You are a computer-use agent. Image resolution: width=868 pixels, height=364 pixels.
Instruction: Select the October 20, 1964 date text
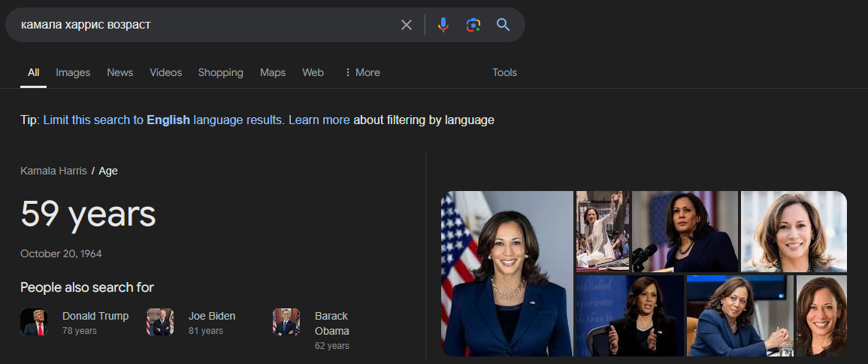[x=61, y=253]
